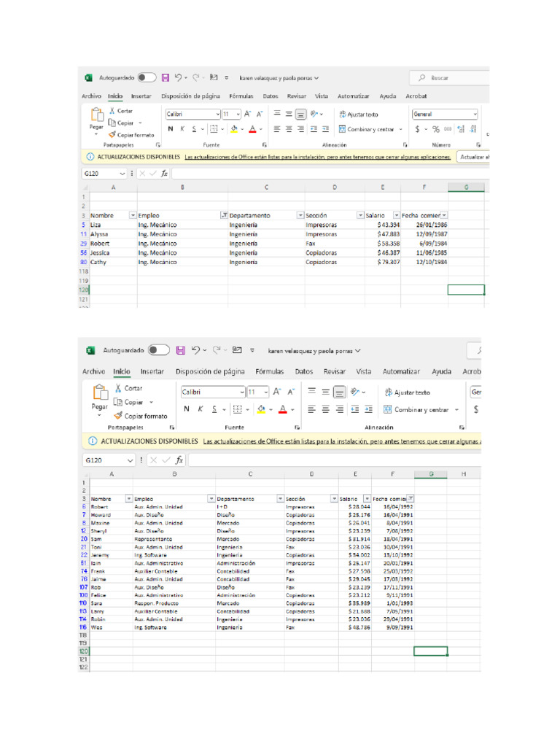
Task: Click the Save icon in the bottom window
Action: 180,350
